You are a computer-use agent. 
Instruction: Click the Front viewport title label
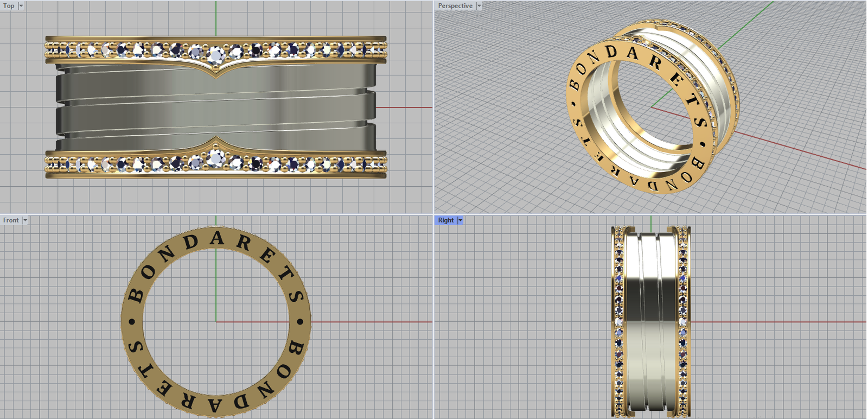pyautogui.click(x=11, y=220)
